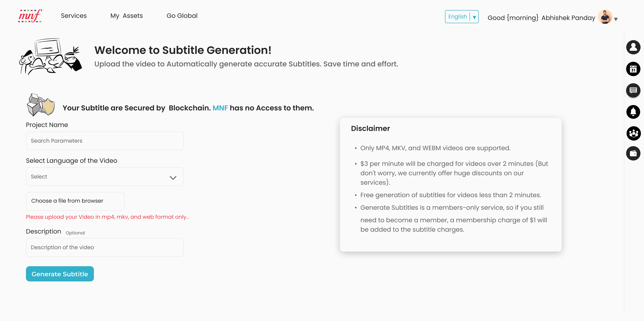This screenshot has height=321, width=644.
Task: Open the wallet icon in sidebar
Action: point(633,153)
